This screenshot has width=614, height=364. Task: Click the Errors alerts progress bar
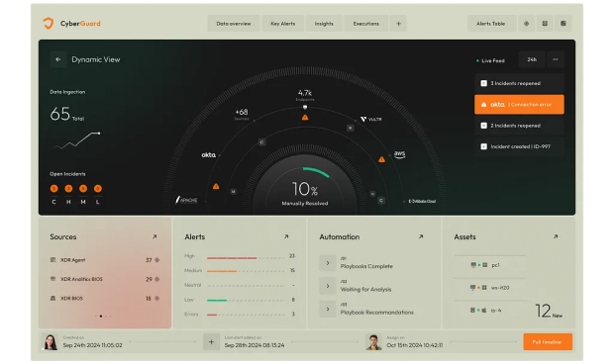tap(246, 315)
